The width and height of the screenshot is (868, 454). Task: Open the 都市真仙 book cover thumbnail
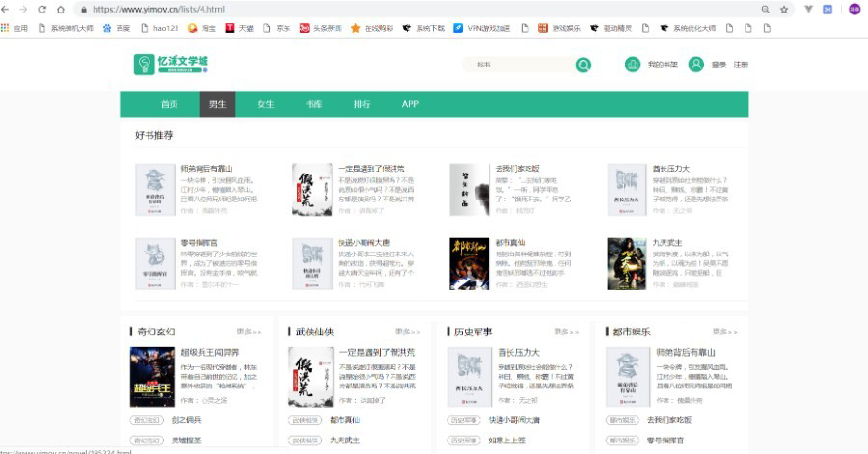click(470, 264)
